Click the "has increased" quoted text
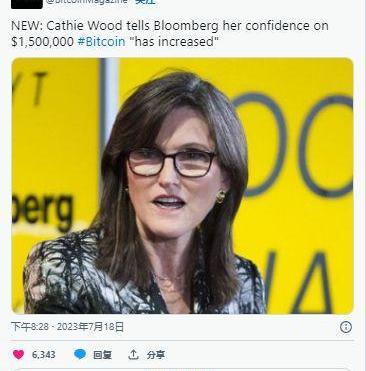The image size is (366, 371). pyautogui.click(x=173, y=42)
